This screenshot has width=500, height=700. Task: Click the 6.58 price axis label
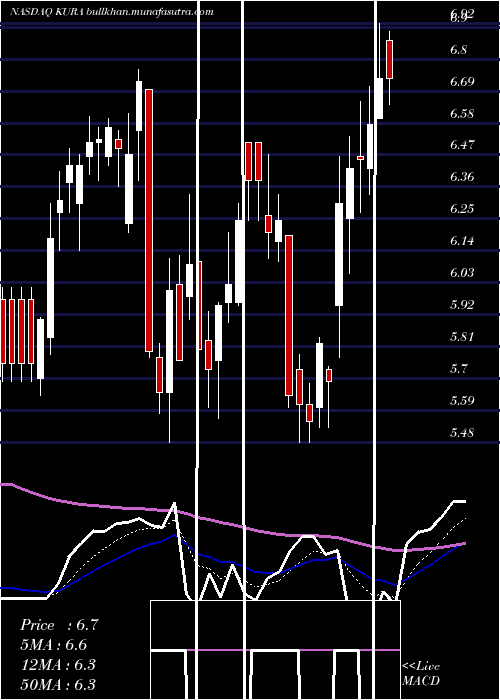click(x=461, y=113)
